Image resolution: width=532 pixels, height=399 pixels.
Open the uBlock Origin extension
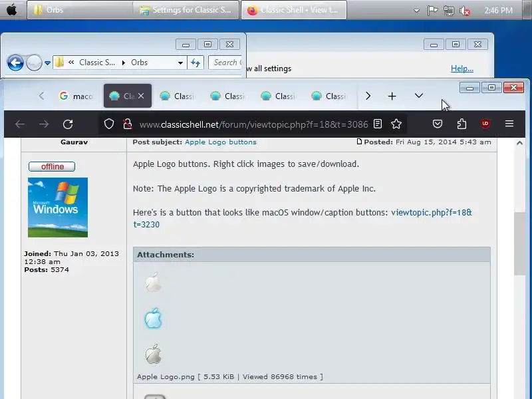(485, 124)
